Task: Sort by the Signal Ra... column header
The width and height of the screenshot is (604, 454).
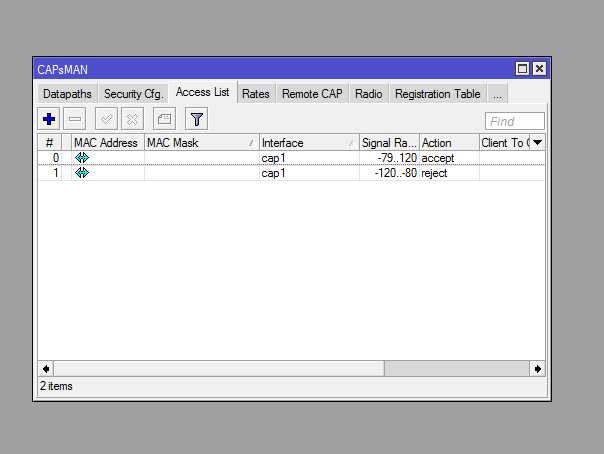Action: point(389,143)
